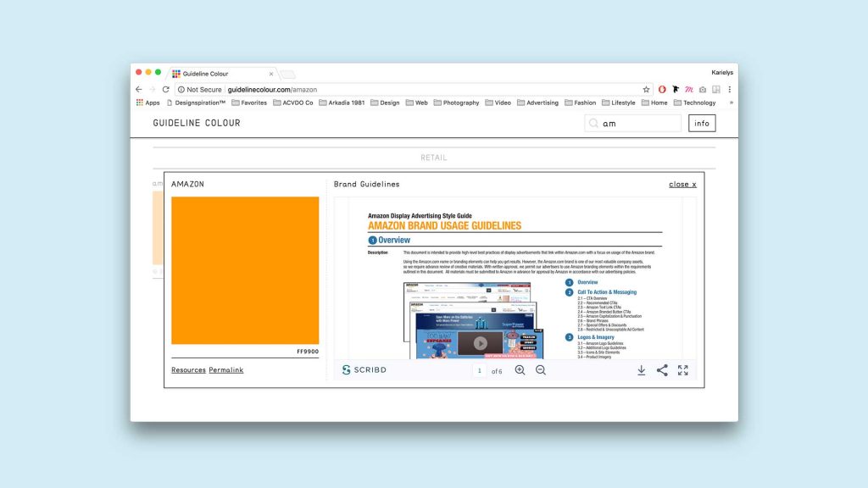Open Chrome three-dot menu

pyautogui.click(x=730, y=89)
